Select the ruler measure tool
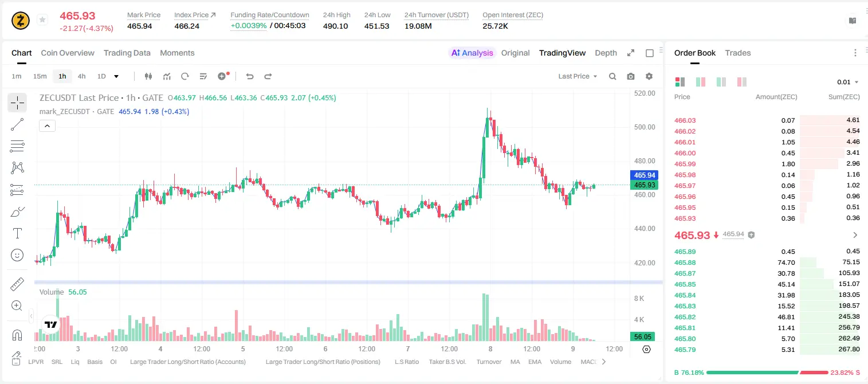Image resolution: width=868 pixels, height=384 pixels. (x=17, y=284)
